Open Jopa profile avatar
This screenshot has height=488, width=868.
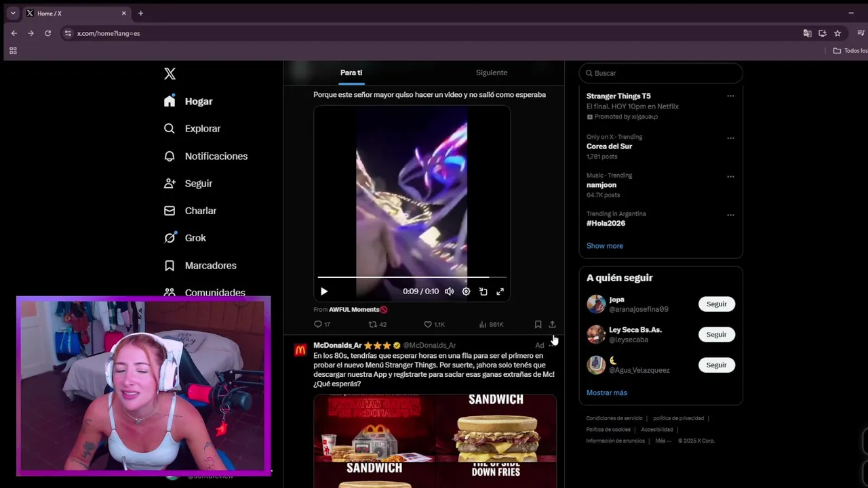(596, 304)
